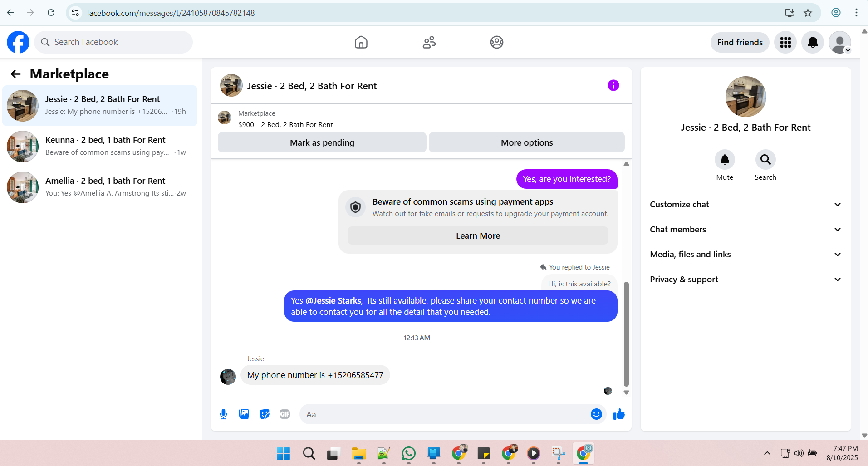The height and width of the screenshot is (466, 868).
Task: Click Mark as pending button
Action: 322,142
